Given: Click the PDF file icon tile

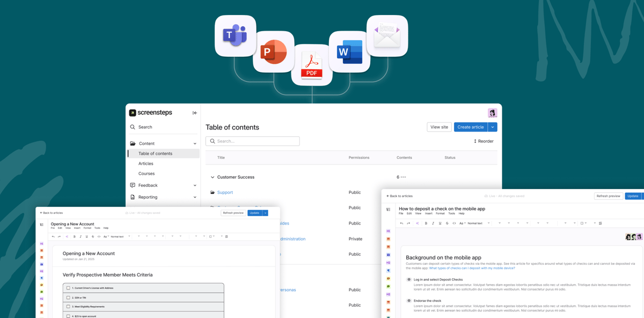Looking at the screenshot, I should pos(312,65).
